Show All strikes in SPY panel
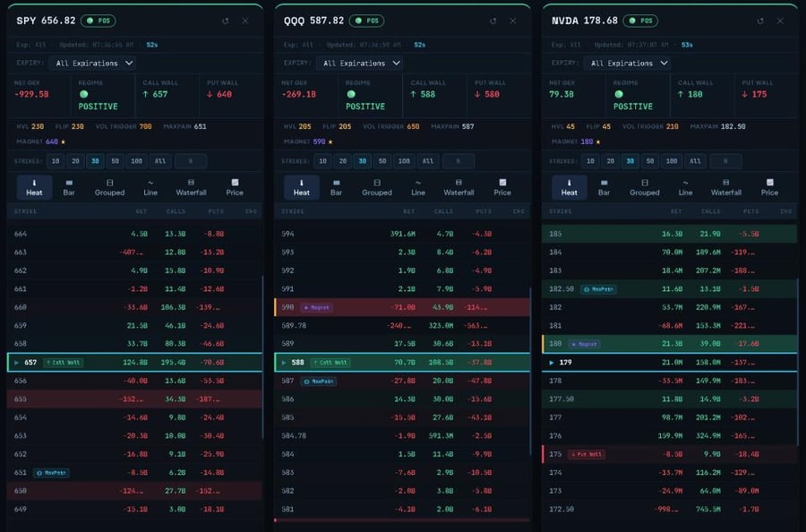The image size is (806, 532). point(160,161)
